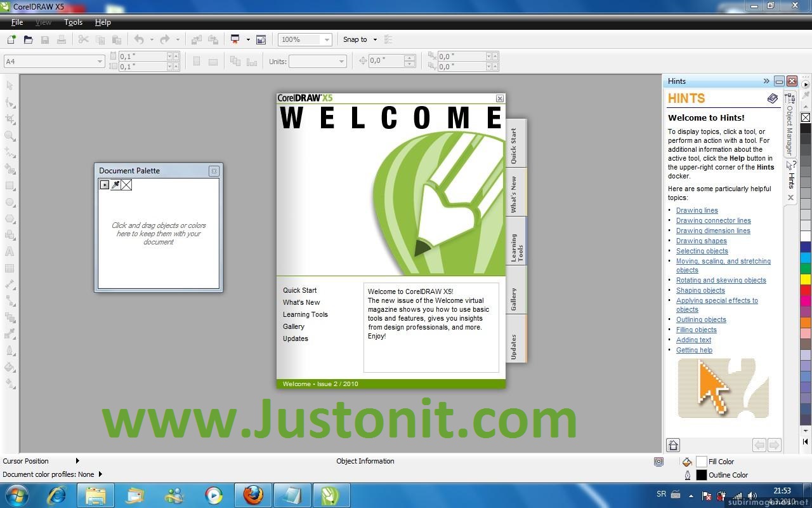Select the Freehand tool in the toolbox

click(x=10, y=152)
